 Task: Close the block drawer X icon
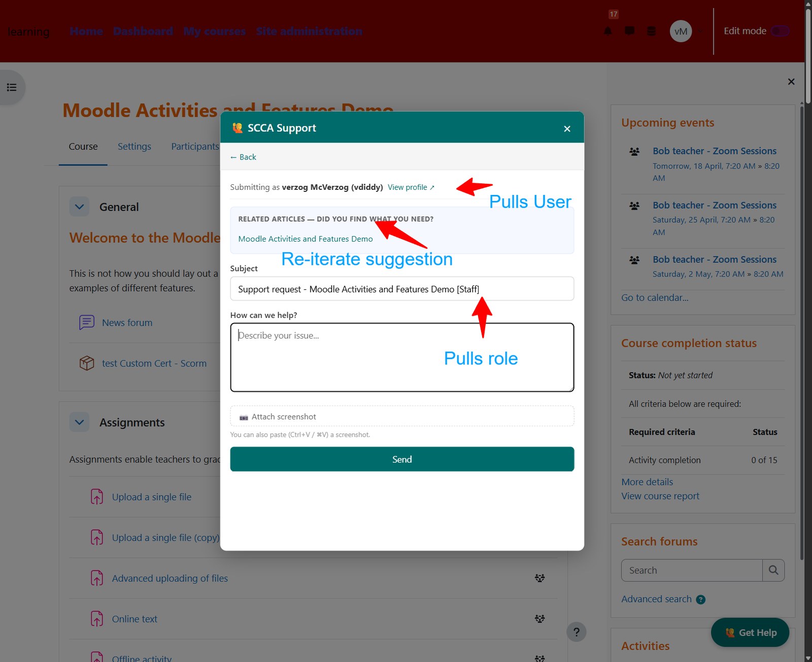791,82
